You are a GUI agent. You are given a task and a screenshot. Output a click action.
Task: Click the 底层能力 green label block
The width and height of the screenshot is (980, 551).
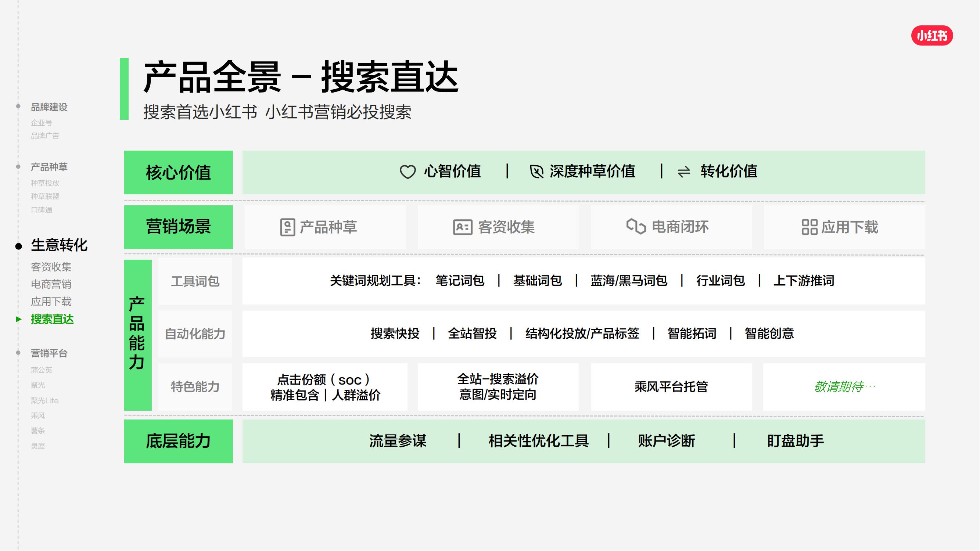(x=179, y=442)
